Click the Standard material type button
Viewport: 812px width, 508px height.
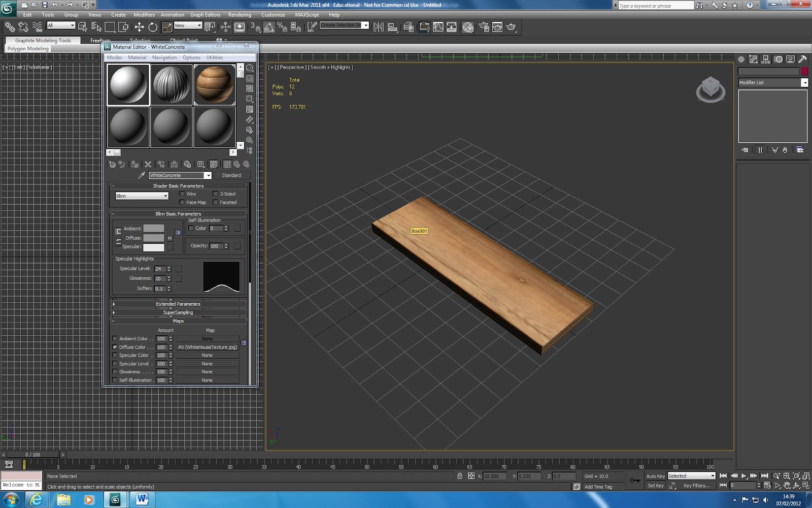(x=231, y=175)
